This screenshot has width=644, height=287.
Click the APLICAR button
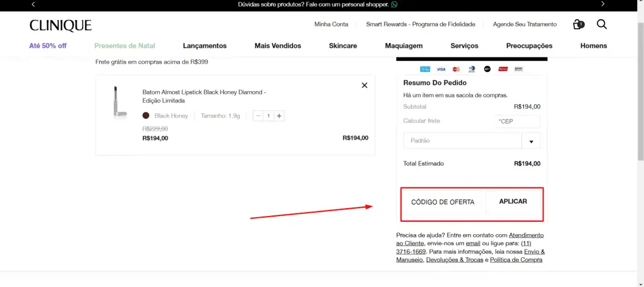click(x=513, y=201)
